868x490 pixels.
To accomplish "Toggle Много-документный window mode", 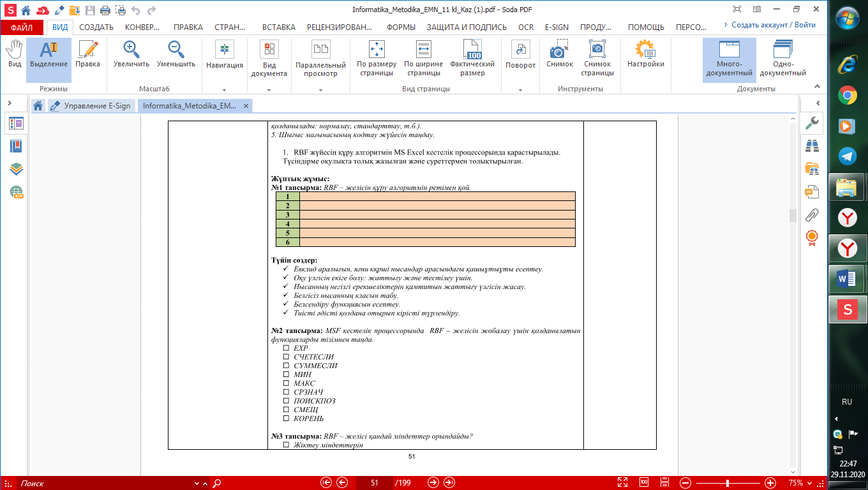I will coord(729,57).
